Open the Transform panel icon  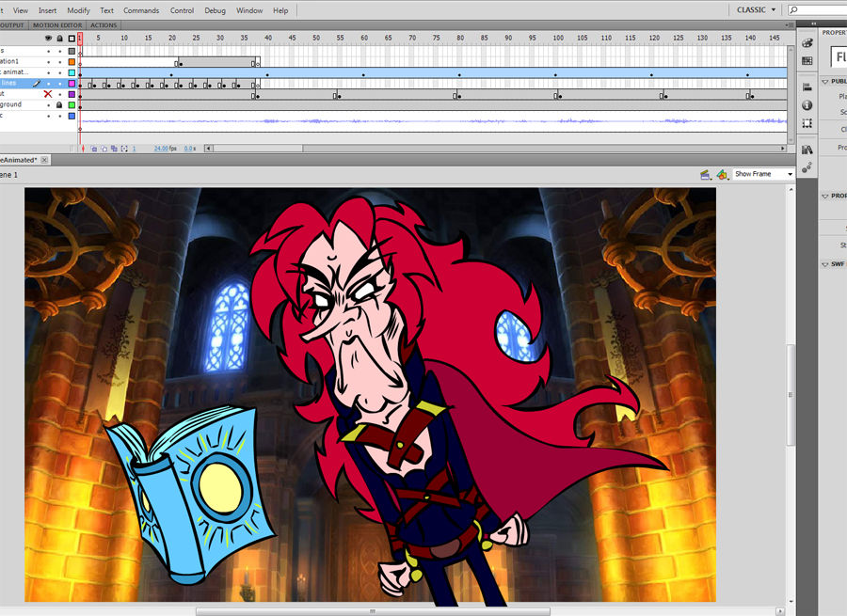807,123
